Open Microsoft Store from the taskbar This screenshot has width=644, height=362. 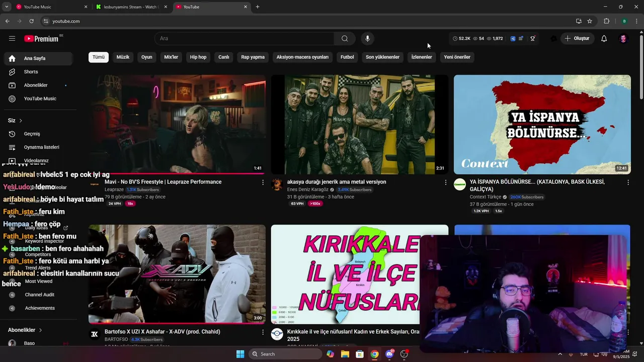[360, 354]
